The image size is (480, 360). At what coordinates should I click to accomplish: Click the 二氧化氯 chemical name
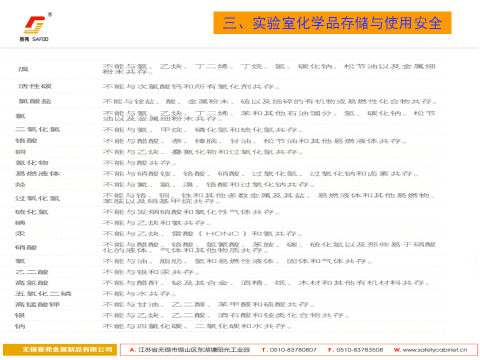pos(37,129)
